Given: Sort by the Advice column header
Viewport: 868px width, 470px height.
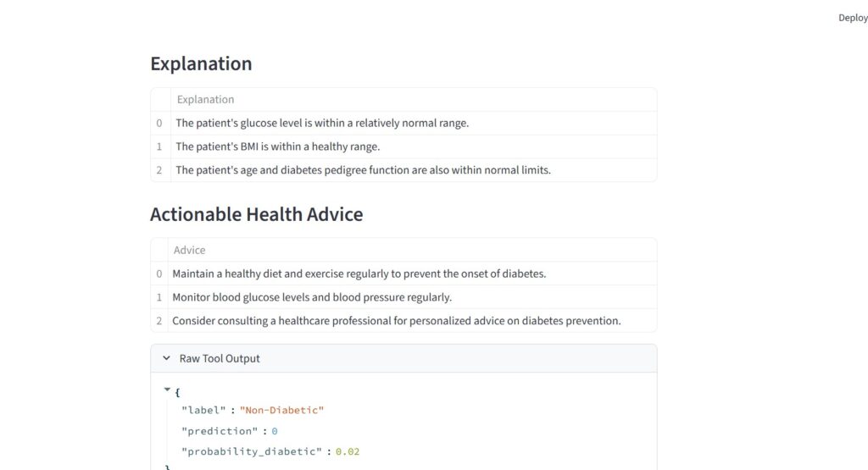Looking at the screenshot, I should pyautogui.click(x=190, y=250).
